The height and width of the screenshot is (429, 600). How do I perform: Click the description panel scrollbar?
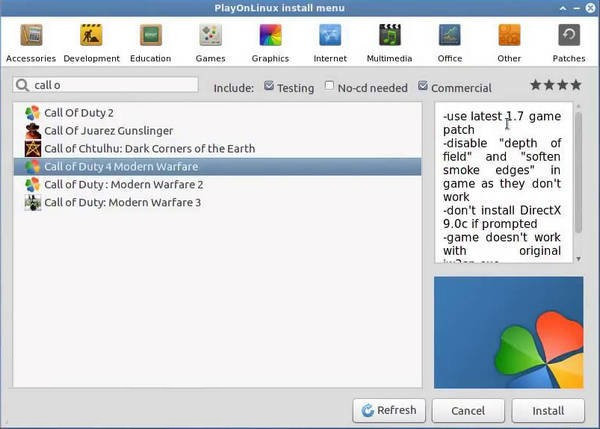coord(577,170)
